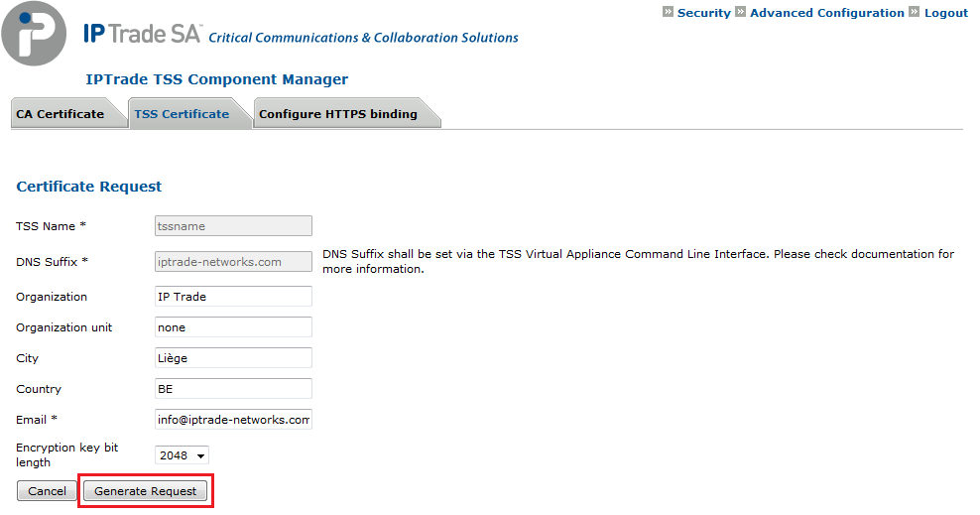This screenshot has height=515, width=980.
Task: Click the TSS Name * label
Action: point(52,226)
